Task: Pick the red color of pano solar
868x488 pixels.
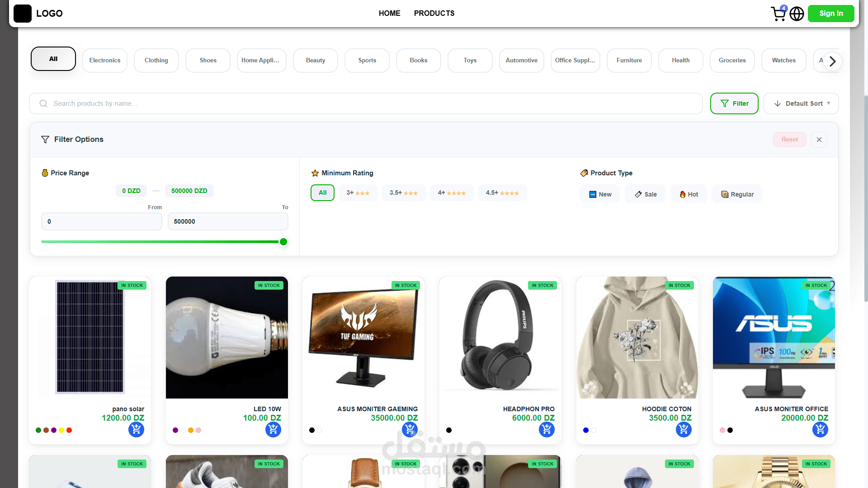Action: point(69,430)
